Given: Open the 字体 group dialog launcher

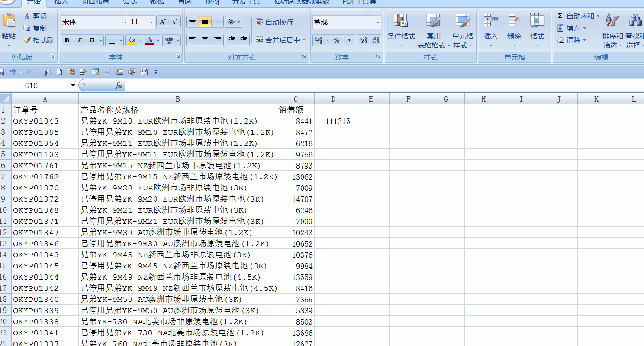Looking at the screenshot, I should point(178,56).
